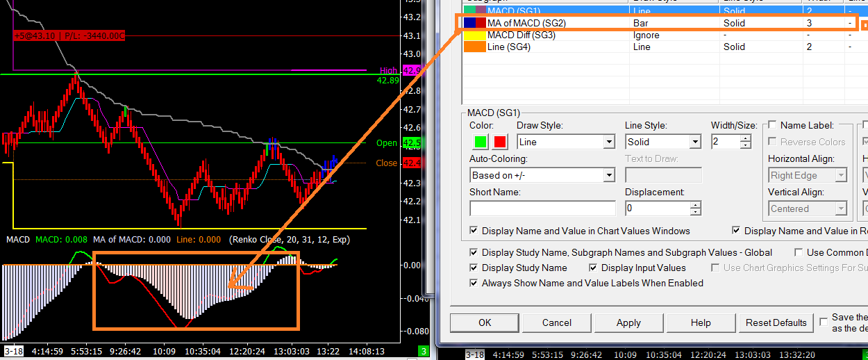This screenshot has height=360, width=868.
Task: Click the MACD: 0.008 value readout
Action: [62, 239]
